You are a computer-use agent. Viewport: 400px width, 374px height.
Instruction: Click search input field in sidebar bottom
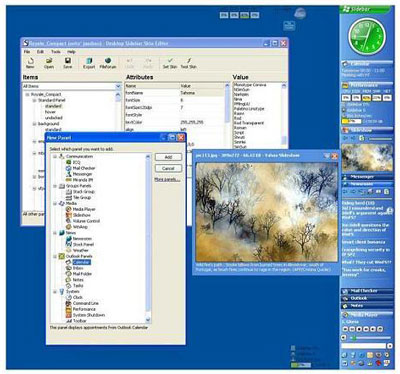[x=363, y=346]
